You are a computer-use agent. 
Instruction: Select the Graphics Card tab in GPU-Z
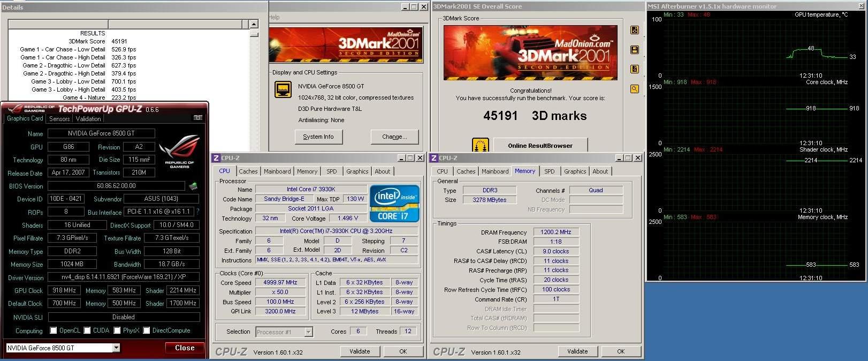[x=25, y=118]
